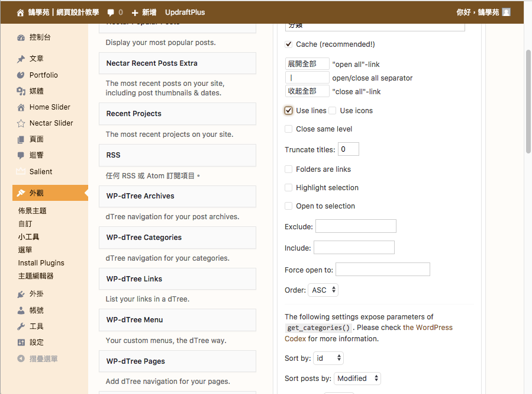Disable the Cache (recommended!) checkbox
The height and width of the screenshot is (394, 532).
[x=289, y=44]
